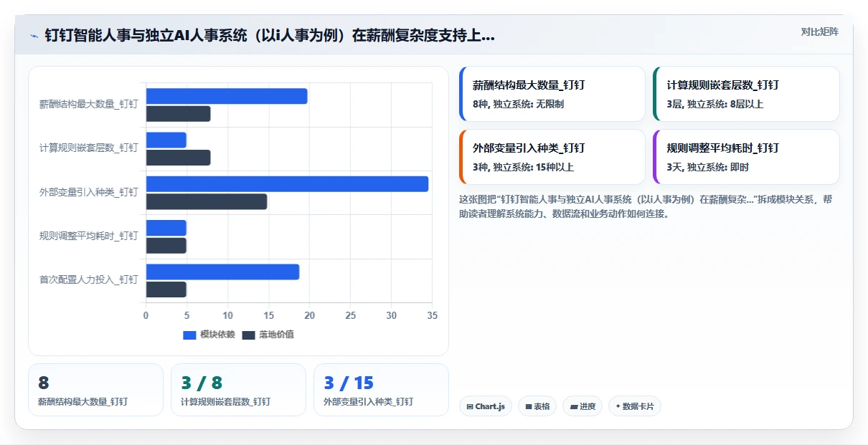Click the blue bar for 规则调整平均耗时_钉钉
Screen dimensions: 868x445
(x=166, y=228)
